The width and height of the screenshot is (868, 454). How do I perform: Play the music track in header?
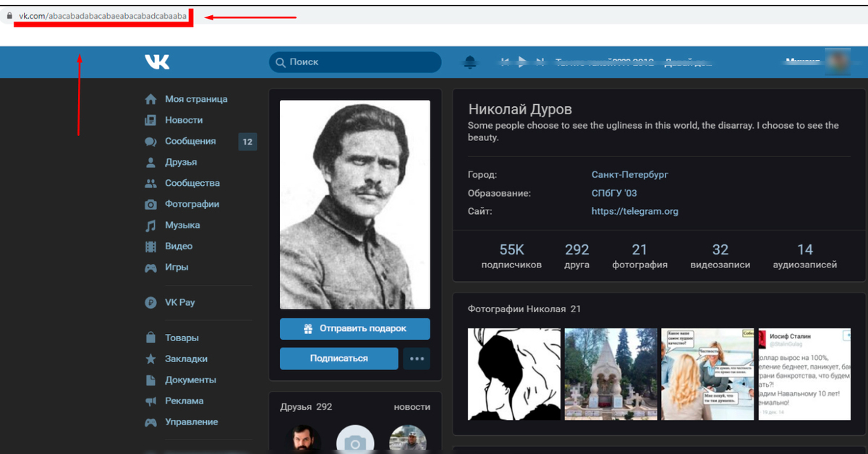(x=522, y=62)
